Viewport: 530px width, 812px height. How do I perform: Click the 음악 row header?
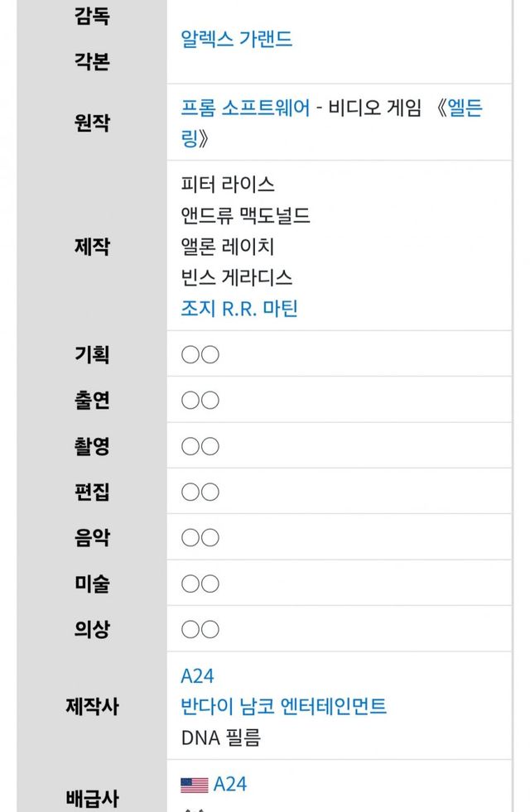(x=92, y=538)
